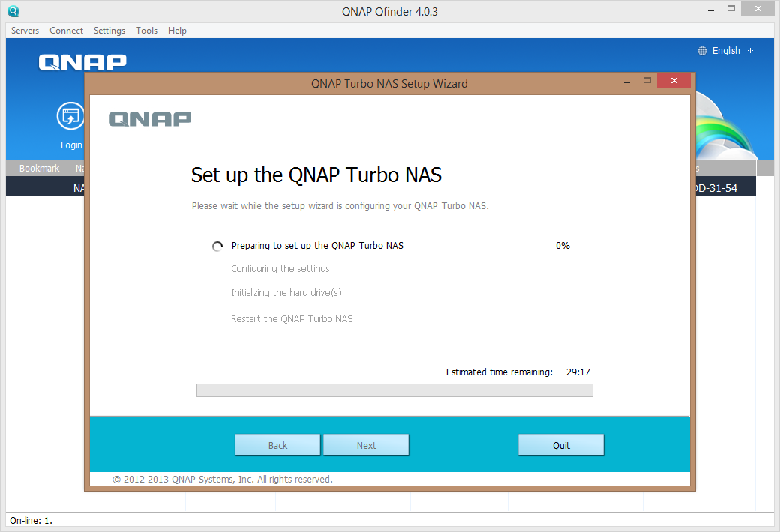
Task: Maximize the Qfinder main window
Action: point(731,8)
